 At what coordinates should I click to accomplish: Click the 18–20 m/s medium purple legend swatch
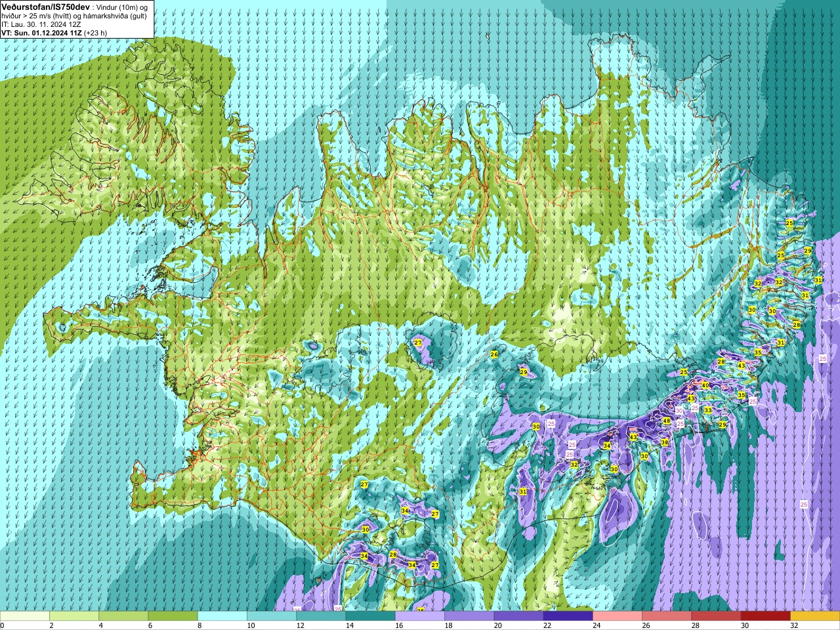coord(469,616)
